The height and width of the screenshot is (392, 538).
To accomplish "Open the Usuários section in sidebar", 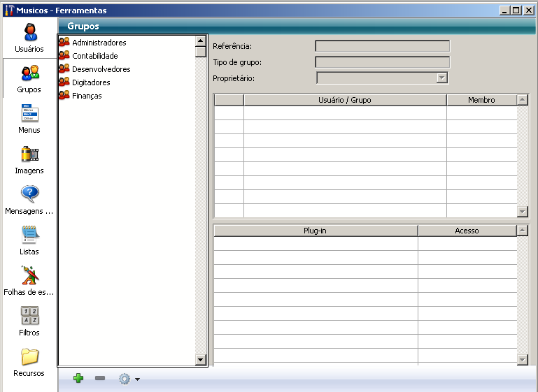I will [x=29, y=33].
